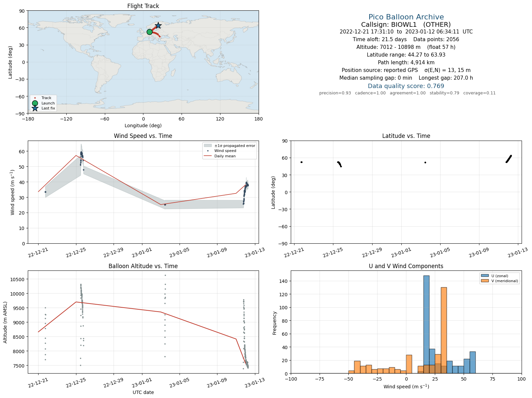Click the rightmost blue U histogram bar

[x=473, y=363]
